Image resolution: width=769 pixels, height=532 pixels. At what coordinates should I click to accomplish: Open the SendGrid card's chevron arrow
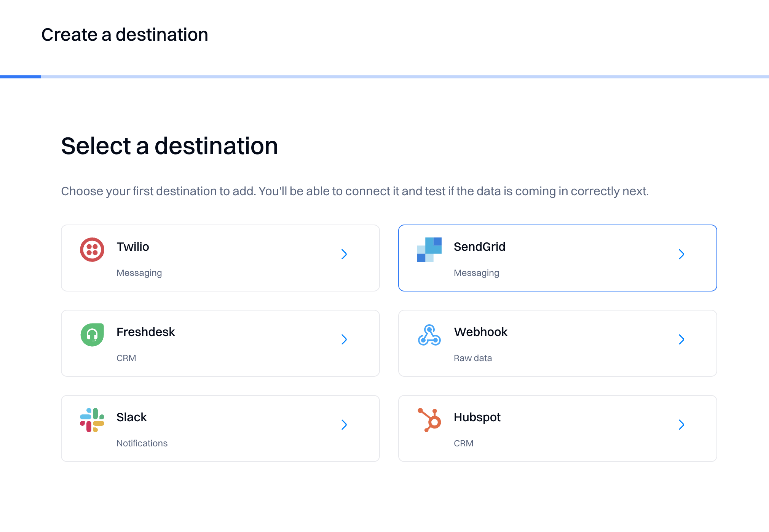[681, 254]
